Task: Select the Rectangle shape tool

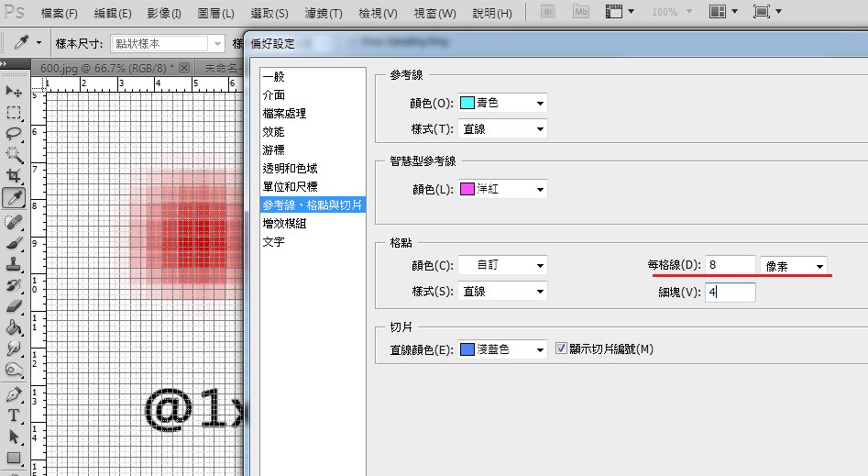Action: pyautogui.click(x=14, y=458)
